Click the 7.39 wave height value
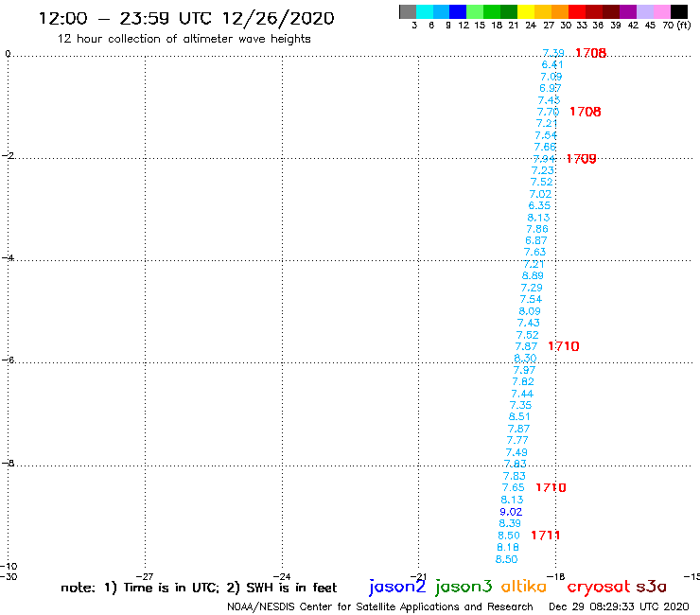The width and height of the screenshot is (700, 615). (x=553, y=53)
